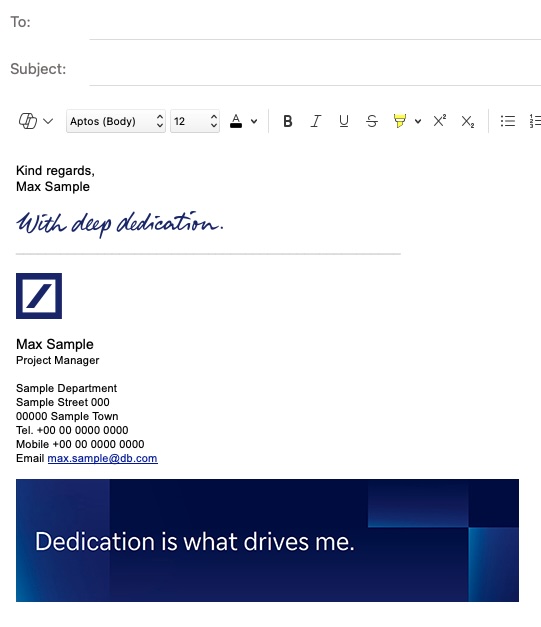Expand the Copilot dropdown chevron

48,121
